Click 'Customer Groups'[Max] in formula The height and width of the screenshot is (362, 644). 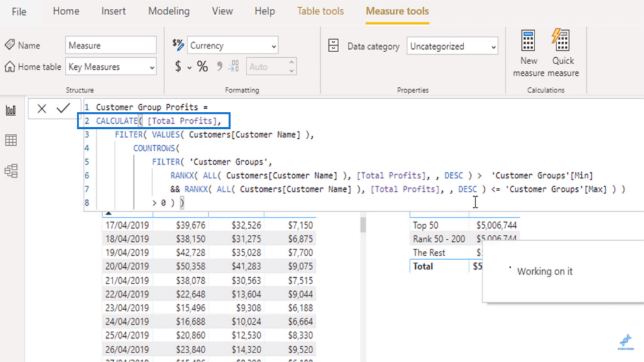pyautogui.click(x=556, y=189)
